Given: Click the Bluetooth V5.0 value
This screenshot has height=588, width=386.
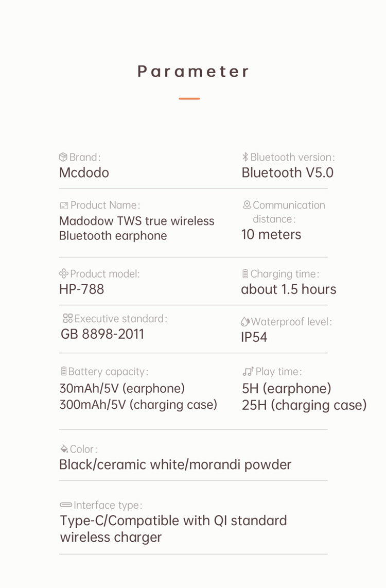Looking at the screenshot, I should coord(287,172).
